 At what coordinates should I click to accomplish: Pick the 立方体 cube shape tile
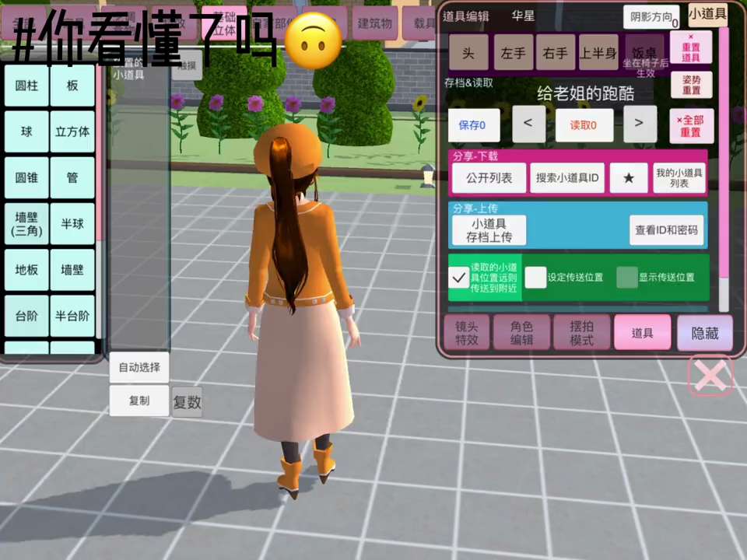pos(72,131)
